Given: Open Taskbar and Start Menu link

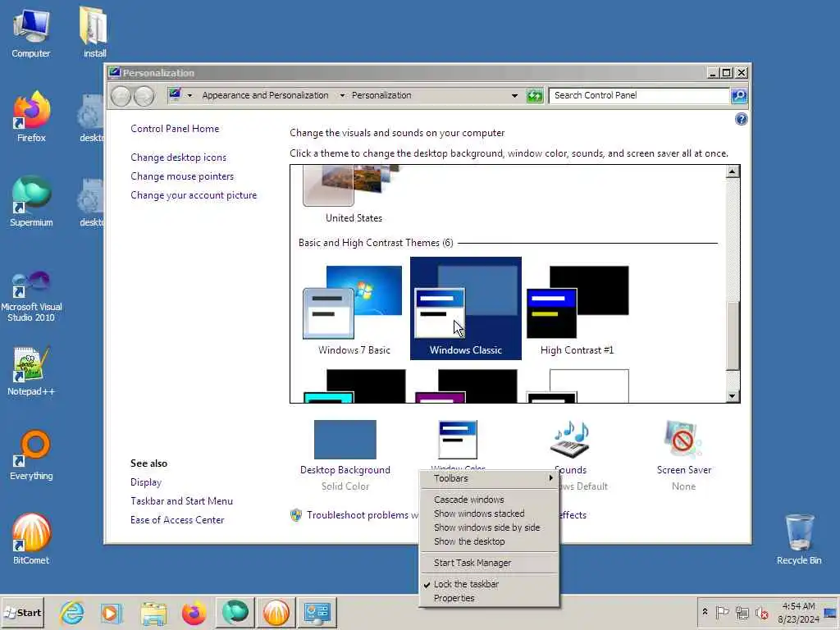Looking at the screenshot, I should (181, 501).
